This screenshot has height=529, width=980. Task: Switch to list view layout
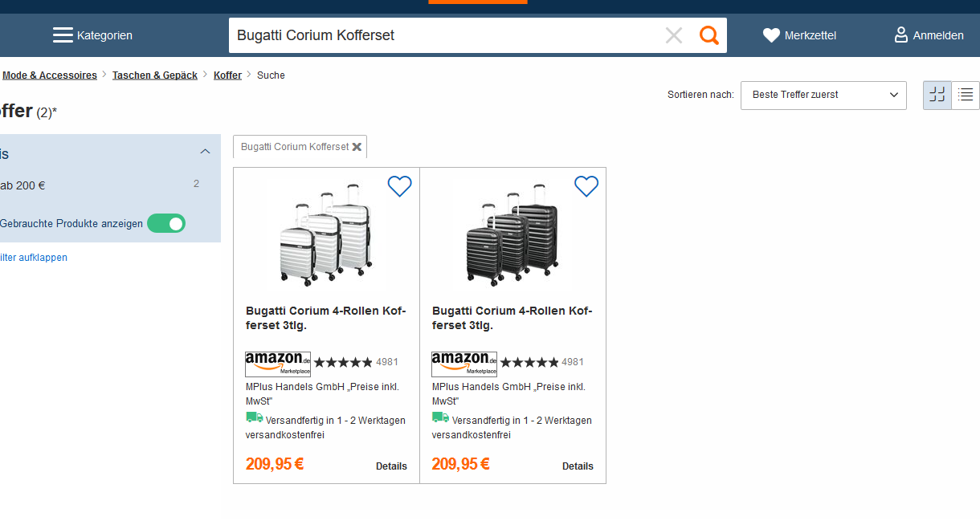(x=966, y=95)
